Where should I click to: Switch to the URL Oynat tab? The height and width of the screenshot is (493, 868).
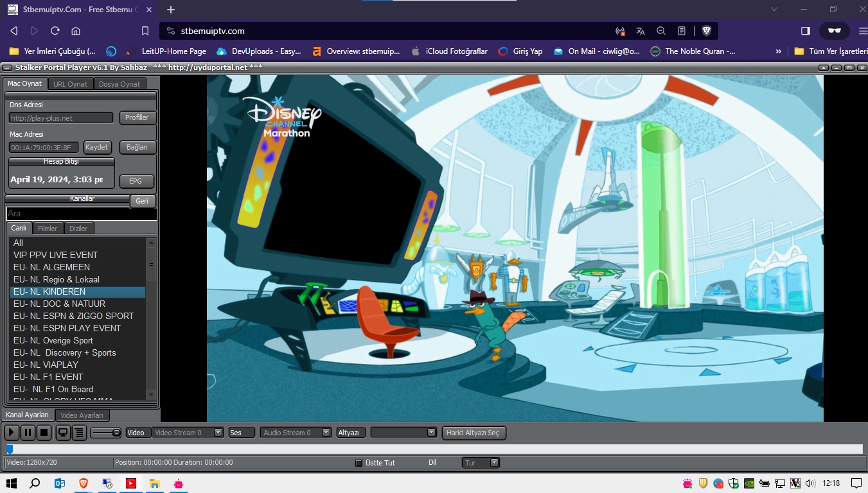[70, 84]
